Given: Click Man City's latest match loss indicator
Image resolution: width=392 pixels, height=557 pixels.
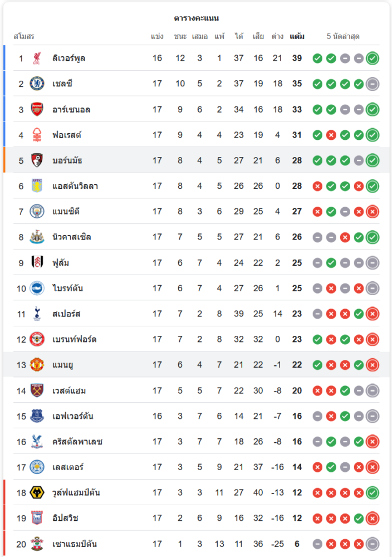Looking at the screenshot, I should [373, 212].
